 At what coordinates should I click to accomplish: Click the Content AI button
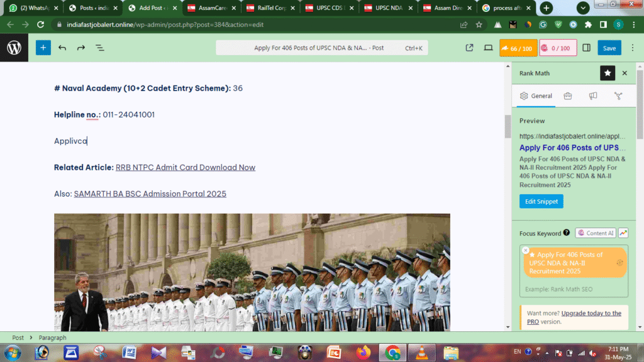(596, 233)
